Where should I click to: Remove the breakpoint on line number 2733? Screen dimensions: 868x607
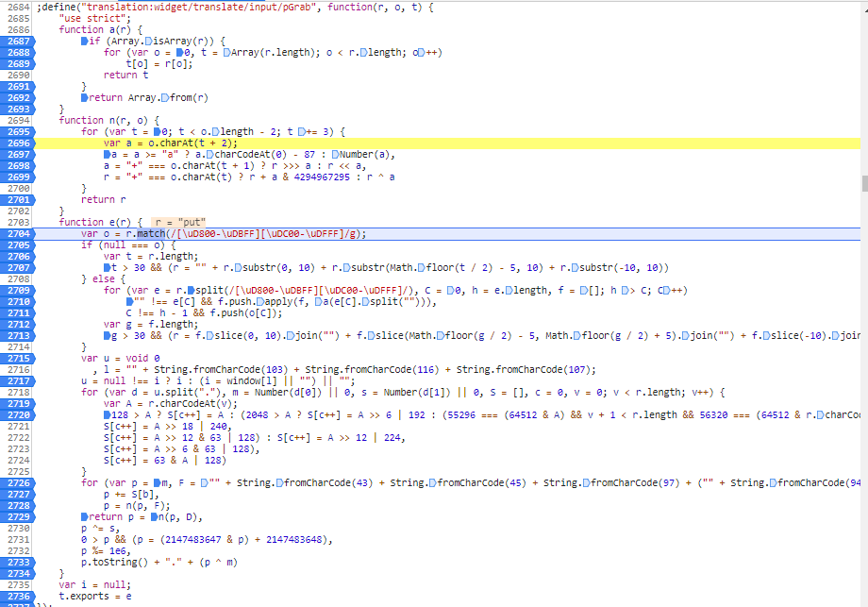[18, 562]
